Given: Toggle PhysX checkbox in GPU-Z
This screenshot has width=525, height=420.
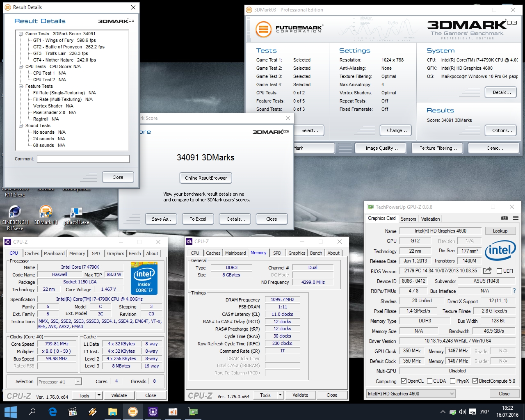Looking at the screenshot, I should point(452,381).
